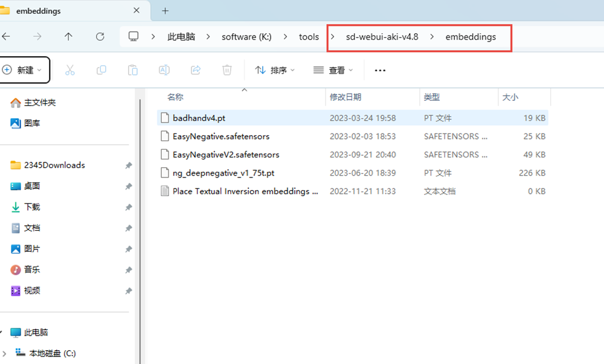The height and width of the screenshot is (364, 604).
Task: Click embeddings breadcrumb in address bar
Action: point(471,37)
